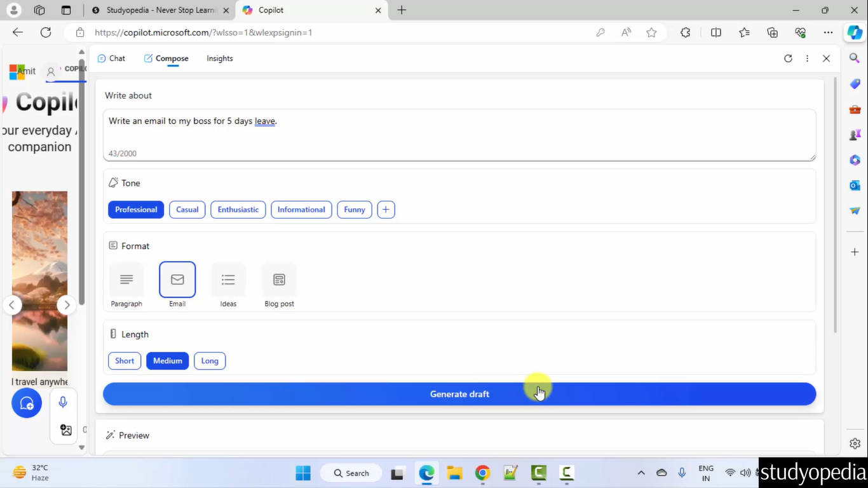This screenshot has width=868, height=488.
Task: Open Copilot pane more options menu
Action: click(x=807, y=58)
